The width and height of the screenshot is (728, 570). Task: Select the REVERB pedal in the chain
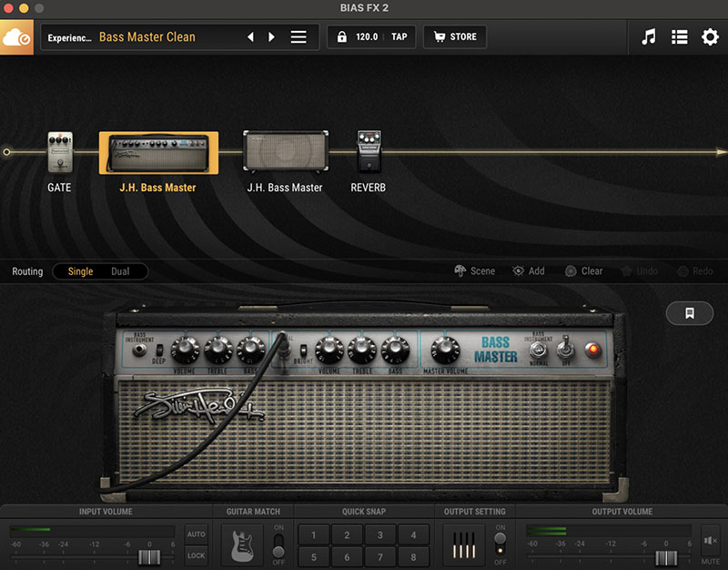(x=369, y=151)
